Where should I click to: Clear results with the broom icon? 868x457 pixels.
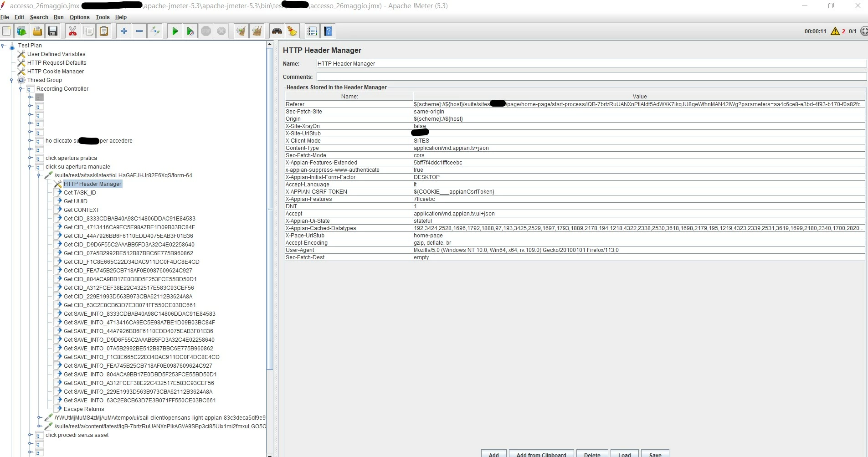pos(241,31)
